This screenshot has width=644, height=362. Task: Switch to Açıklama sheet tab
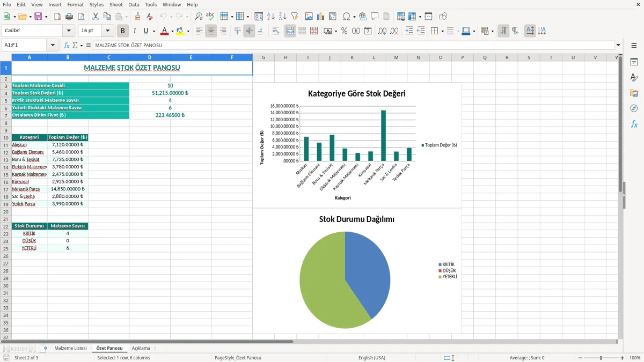pyautogui.click(x=141, y=348)
